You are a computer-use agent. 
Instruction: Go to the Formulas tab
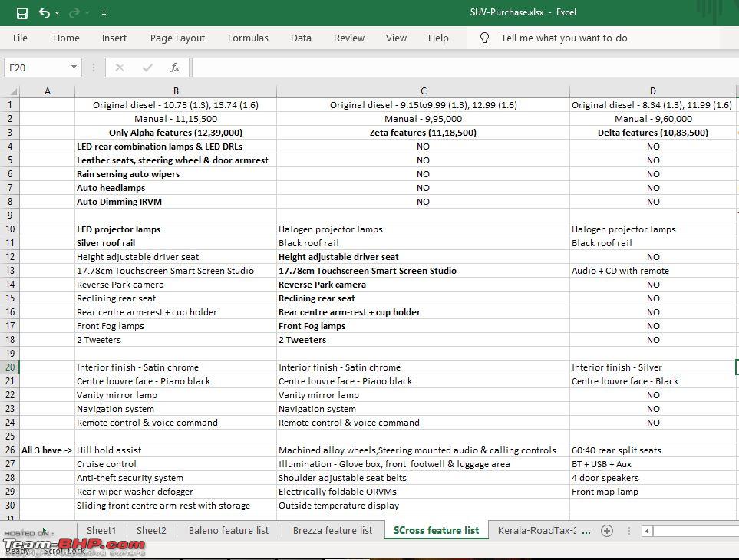point(248,38)
